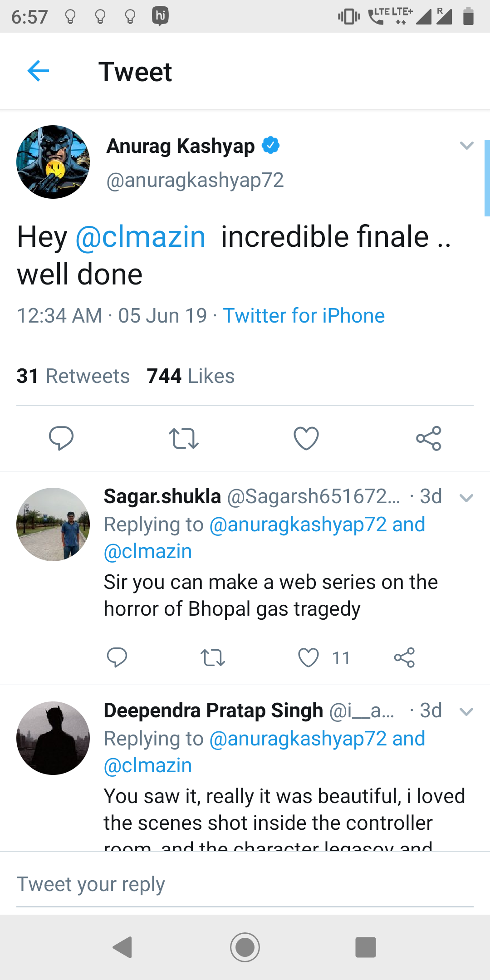
Task: Retweet Sagar.shukla's reply
Action: pyautogui.click(x=213, y=657)
